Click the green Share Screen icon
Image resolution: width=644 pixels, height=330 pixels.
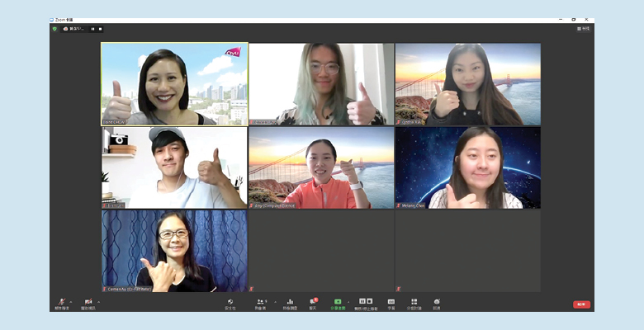338,302
